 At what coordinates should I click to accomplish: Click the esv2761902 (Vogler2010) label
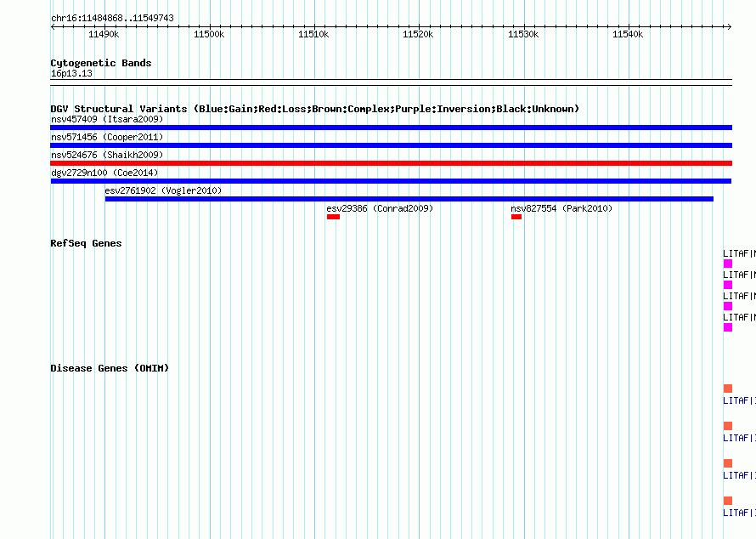coord(163,190)
